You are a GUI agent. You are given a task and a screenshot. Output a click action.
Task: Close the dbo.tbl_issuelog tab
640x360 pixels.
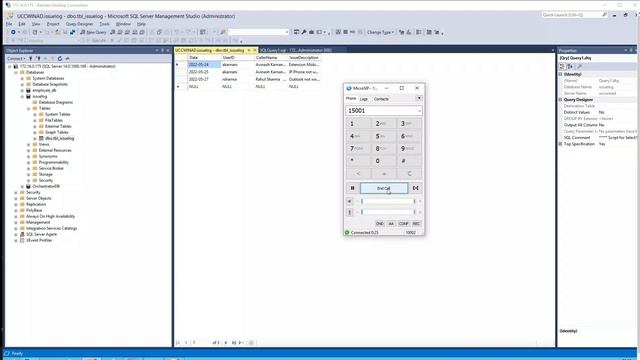[255, 50]
